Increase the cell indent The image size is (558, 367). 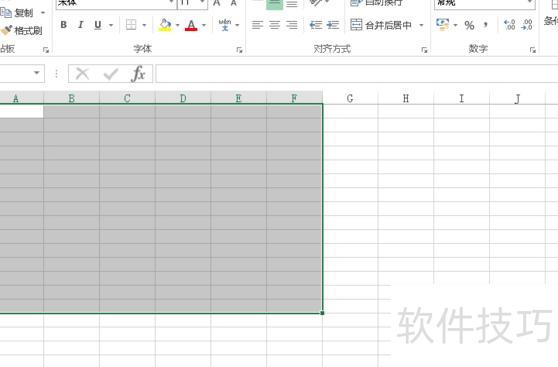click(333, 25)
